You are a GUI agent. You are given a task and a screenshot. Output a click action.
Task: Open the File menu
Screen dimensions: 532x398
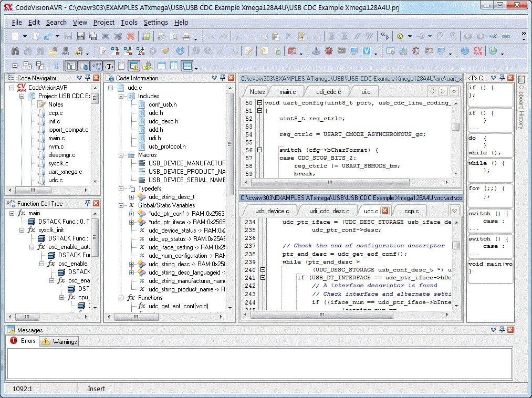click(x=17, y=23)
